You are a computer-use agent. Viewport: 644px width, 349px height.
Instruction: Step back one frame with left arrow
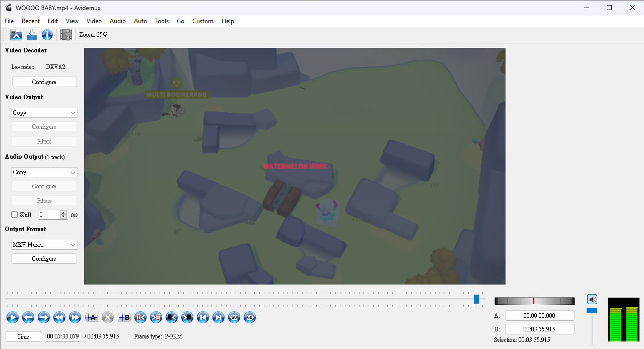click(x=28, y=317)
